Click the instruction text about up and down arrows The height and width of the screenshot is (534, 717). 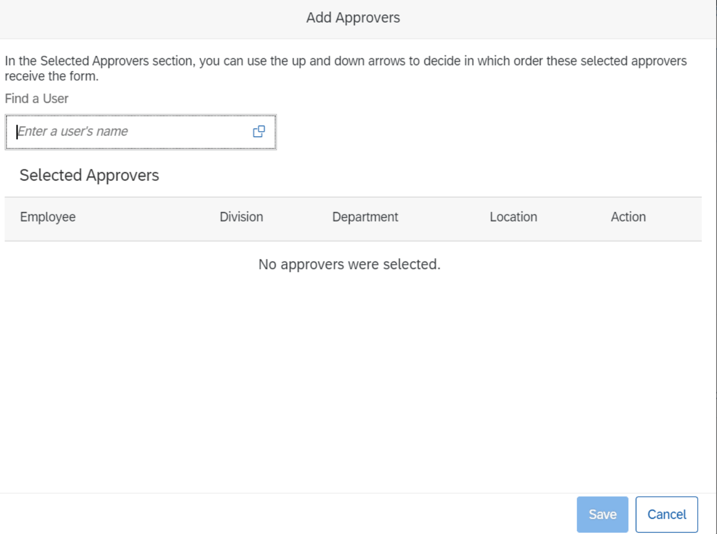click(345, 61)
